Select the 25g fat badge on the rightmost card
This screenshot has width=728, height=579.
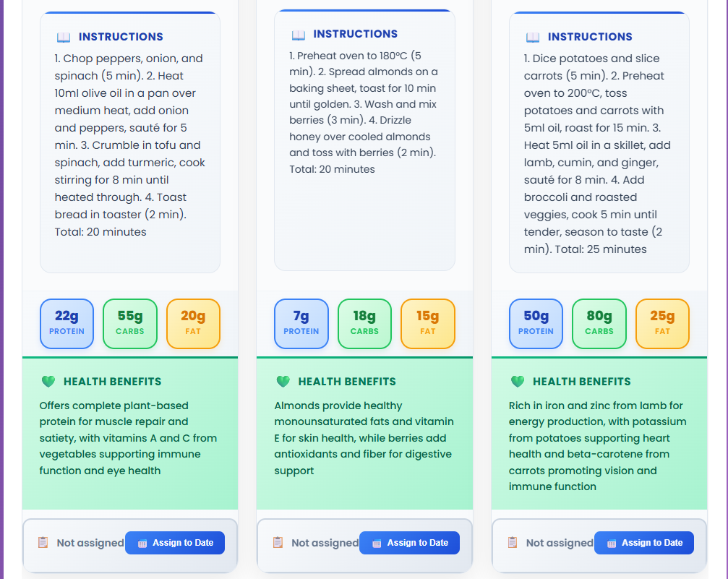tap(662, 324)
